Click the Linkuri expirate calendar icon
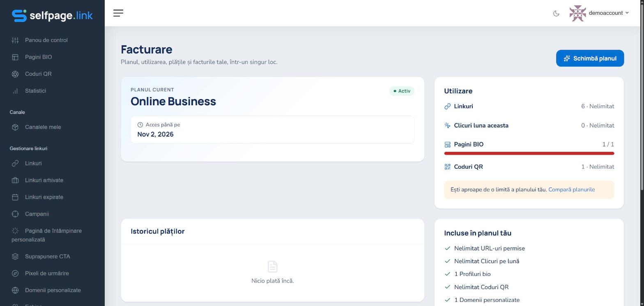This screenshot has width=644, height=306. click(x=15, y=197)
